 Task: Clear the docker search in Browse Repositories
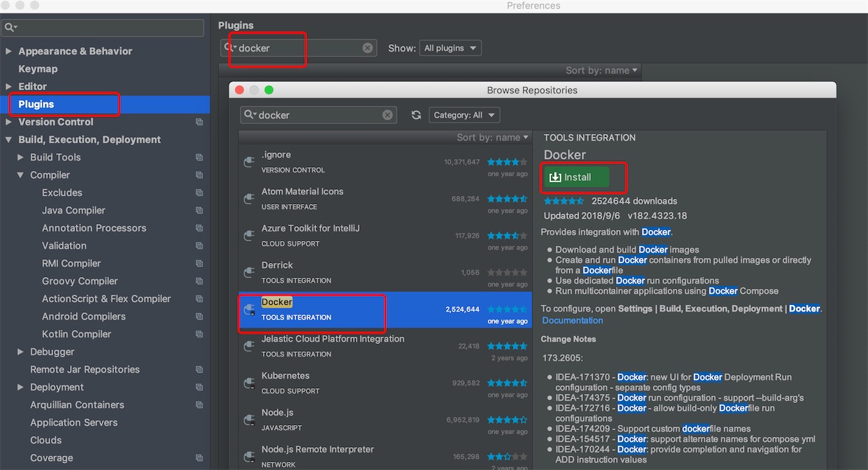coord(388,115)
